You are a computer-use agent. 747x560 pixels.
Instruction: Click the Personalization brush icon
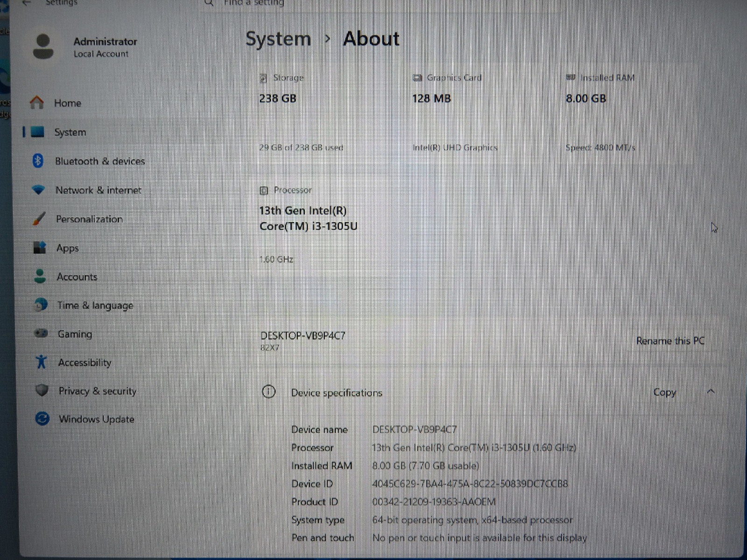(39, 219)
